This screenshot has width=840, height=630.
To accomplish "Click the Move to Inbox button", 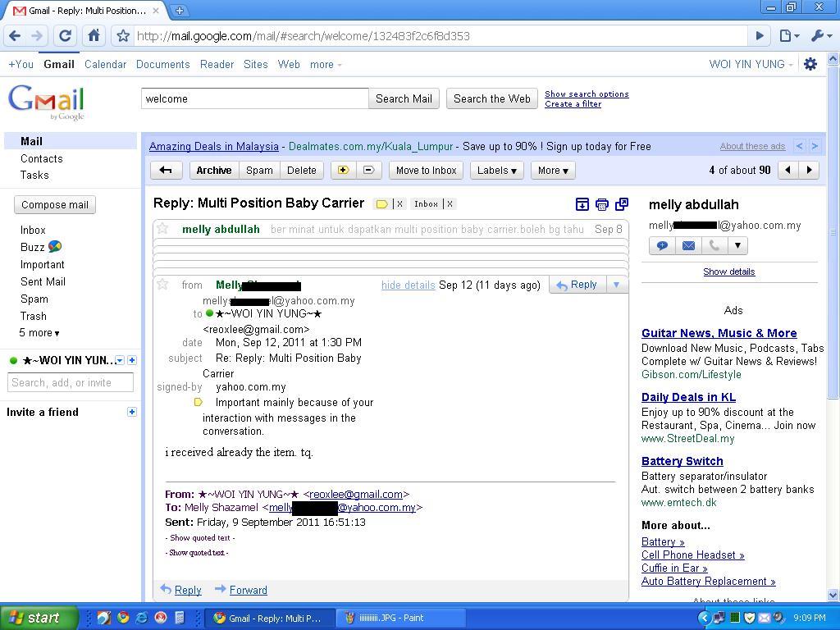I will click(426, 171).
